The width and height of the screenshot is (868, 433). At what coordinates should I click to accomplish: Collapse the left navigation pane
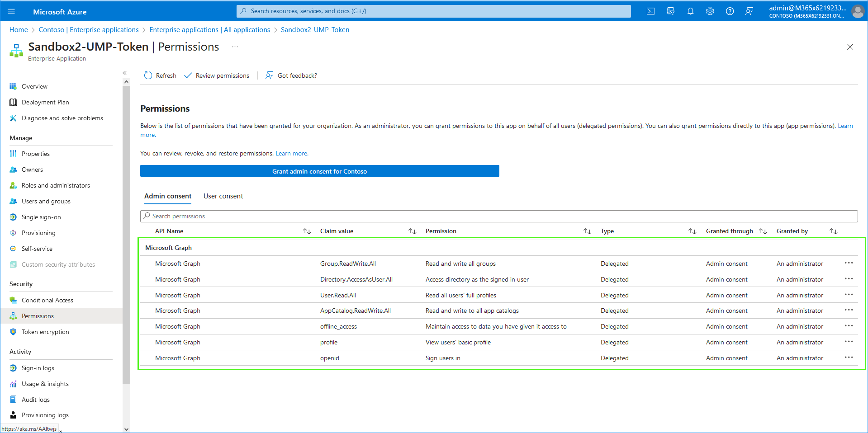[x=124, y=73]
